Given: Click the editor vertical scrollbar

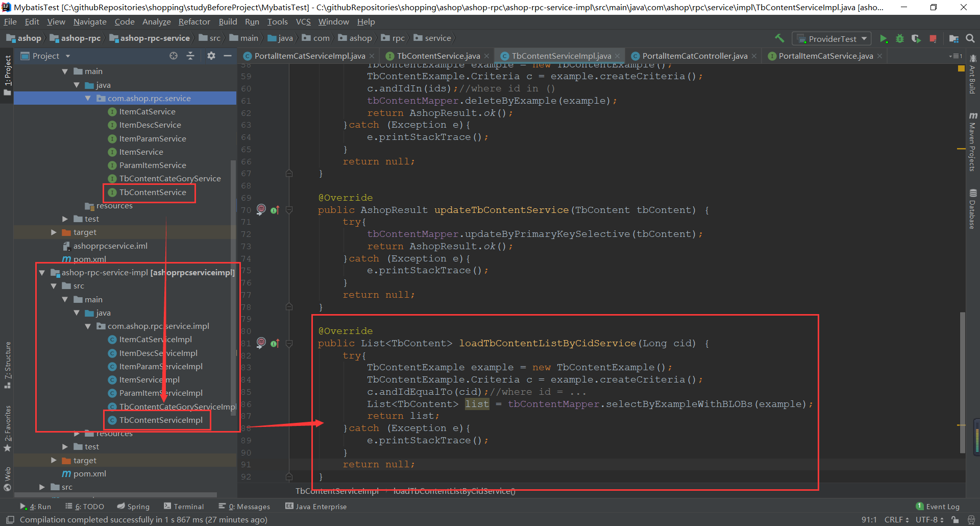Looking at the screenshot, I should click(962, 383).
